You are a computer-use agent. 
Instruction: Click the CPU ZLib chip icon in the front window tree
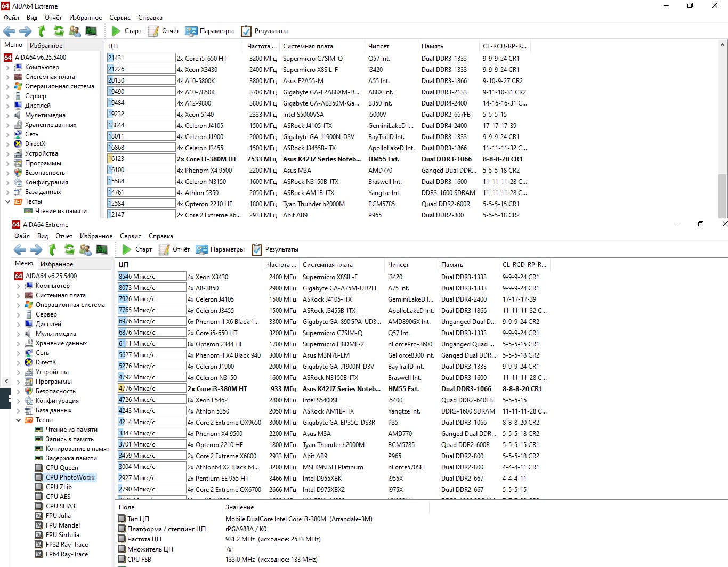(39, 487)
